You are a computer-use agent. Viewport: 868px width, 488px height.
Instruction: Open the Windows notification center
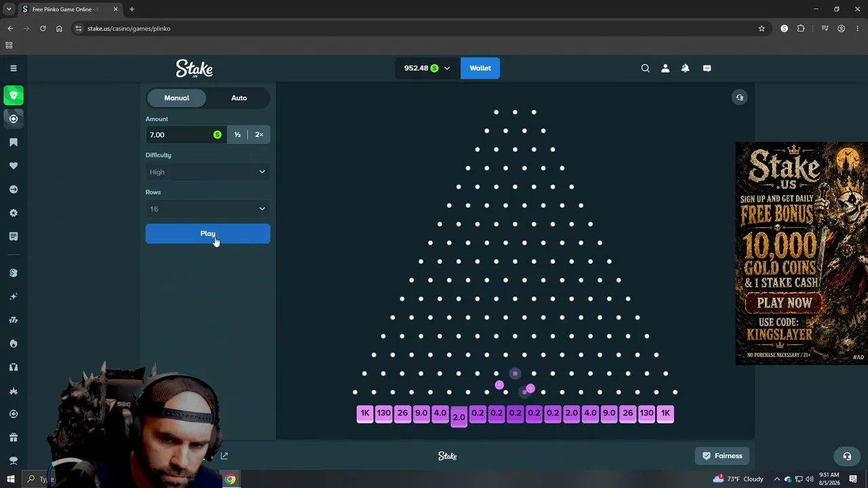click(x=853, y=479)
